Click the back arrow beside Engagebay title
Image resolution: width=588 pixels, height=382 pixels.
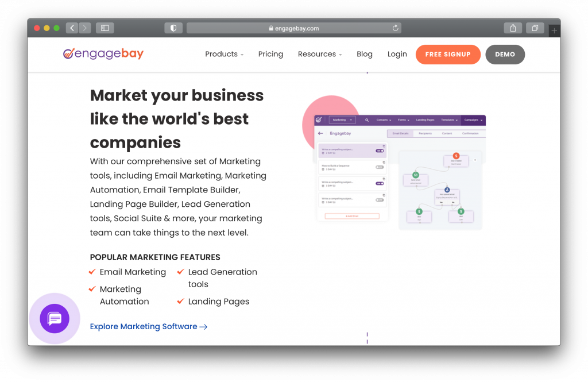click(x=320, y=133)
